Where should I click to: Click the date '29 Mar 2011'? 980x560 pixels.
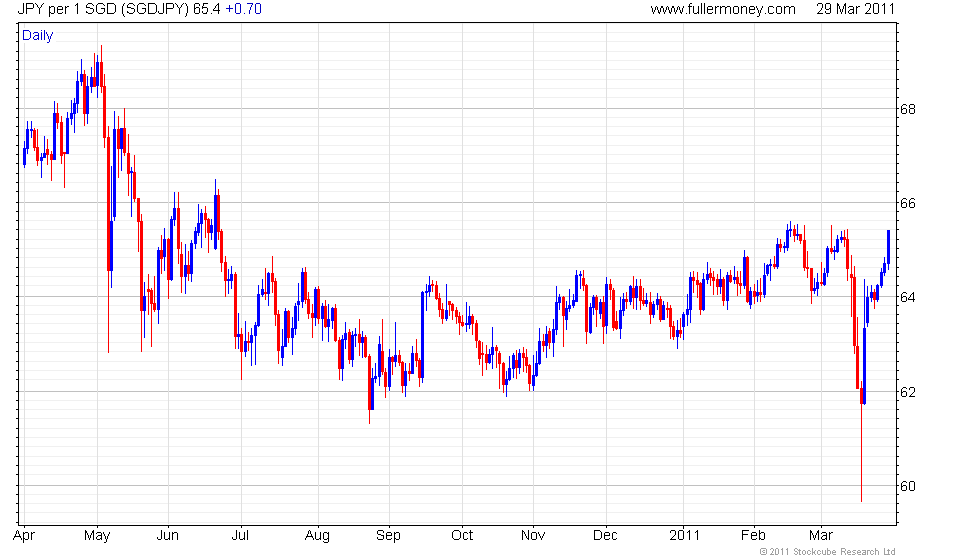pos(856,9)
